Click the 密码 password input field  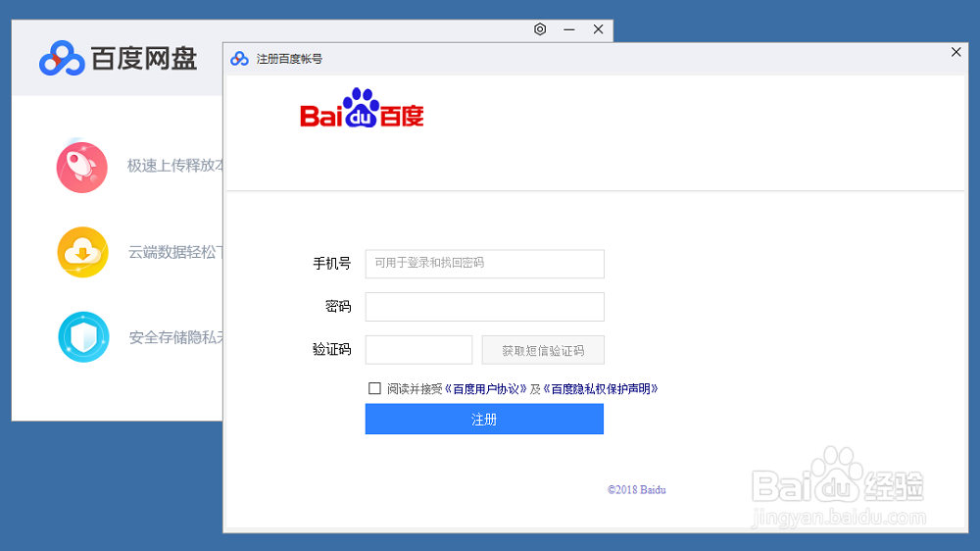484,307
